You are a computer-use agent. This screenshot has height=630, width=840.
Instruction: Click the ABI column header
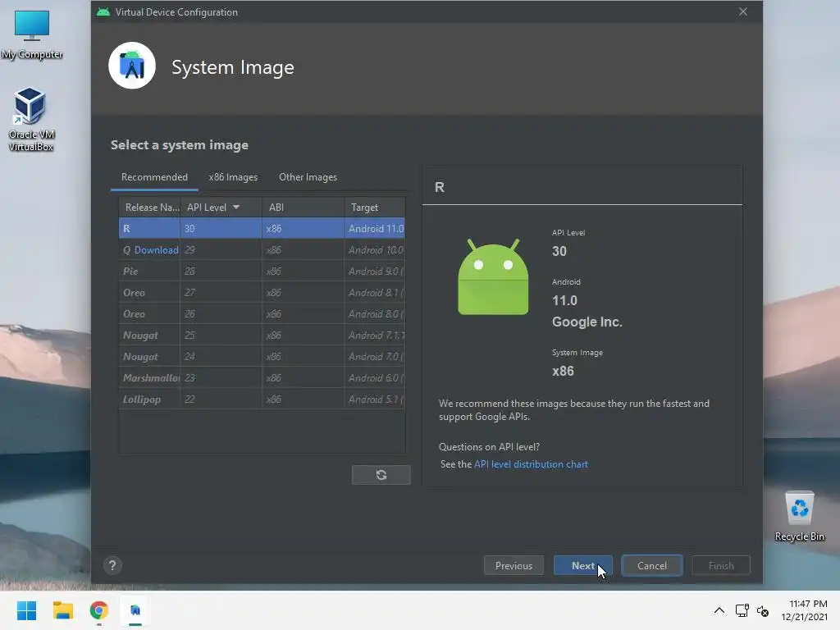[x=303, y=208]
